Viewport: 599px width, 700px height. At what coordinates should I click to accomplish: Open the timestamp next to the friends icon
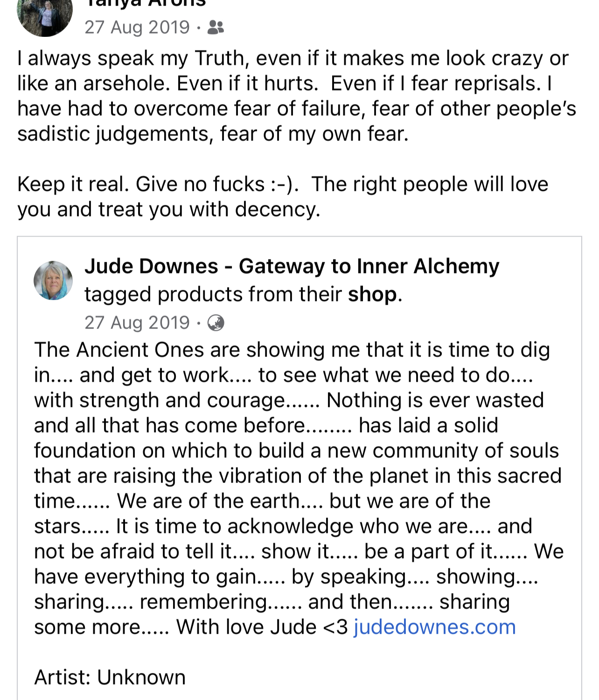pos(137,28)
